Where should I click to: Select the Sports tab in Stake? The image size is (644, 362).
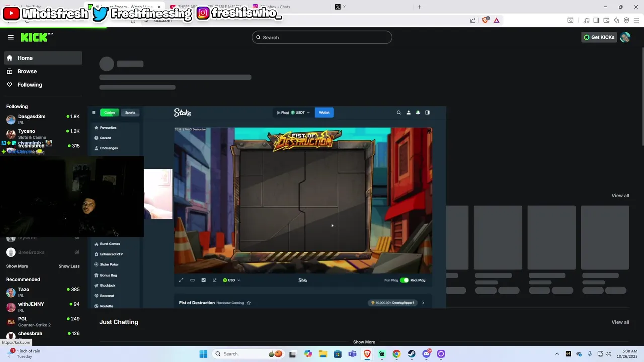point(130,113)
